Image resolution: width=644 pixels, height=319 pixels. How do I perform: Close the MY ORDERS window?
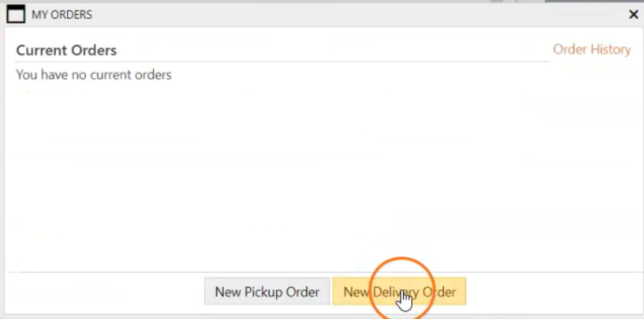click(x=634, y=14)
